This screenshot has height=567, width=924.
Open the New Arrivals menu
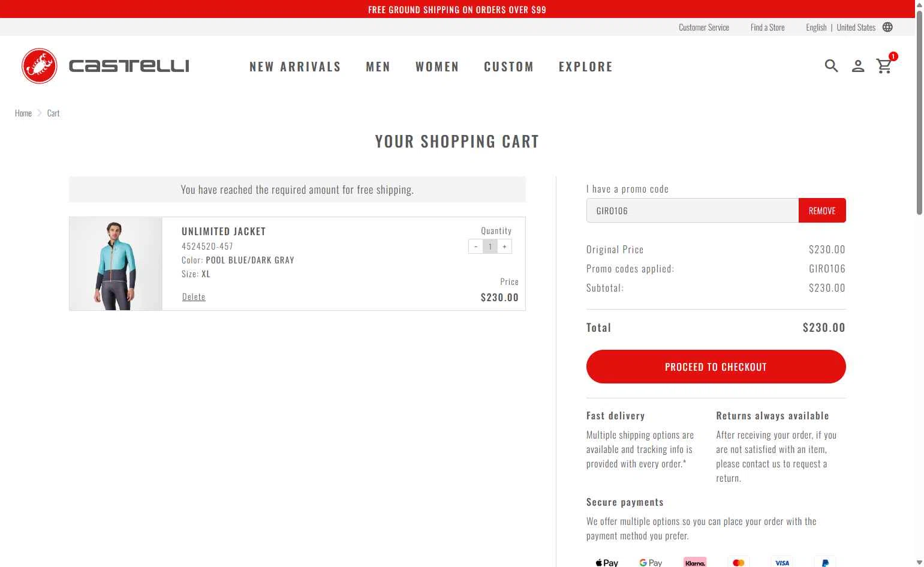pos(295,67)
